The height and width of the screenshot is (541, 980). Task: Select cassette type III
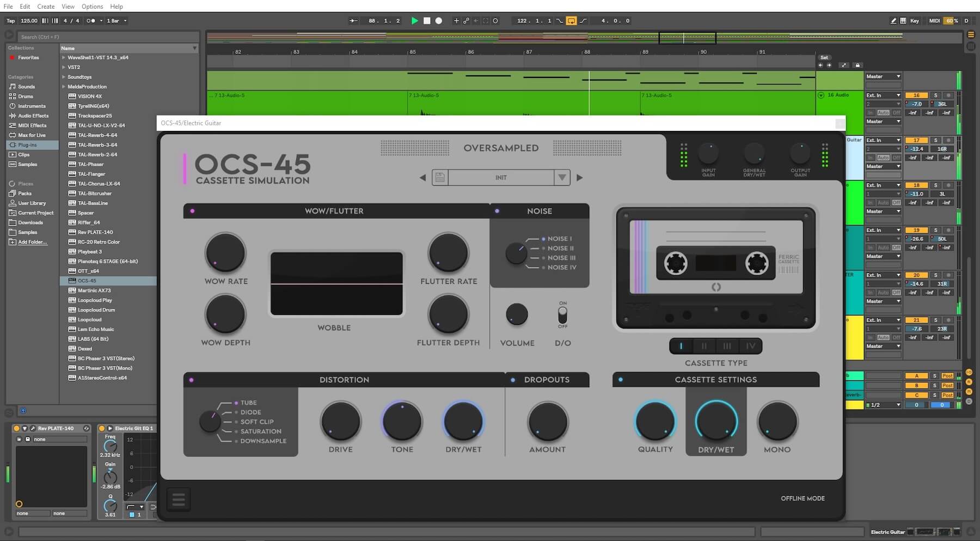727,346
